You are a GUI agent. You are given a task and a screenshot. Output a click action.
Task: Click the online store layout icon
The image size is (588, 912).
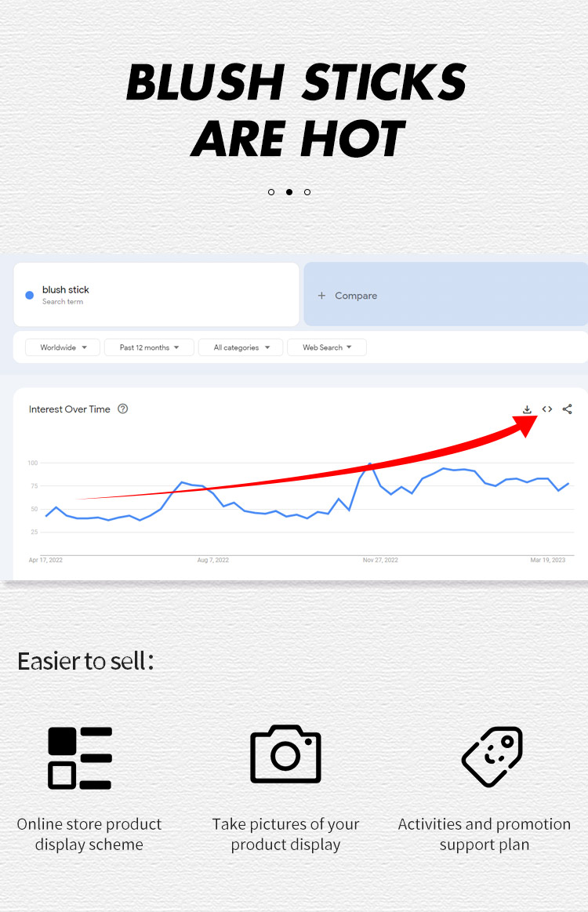[80, 758]
